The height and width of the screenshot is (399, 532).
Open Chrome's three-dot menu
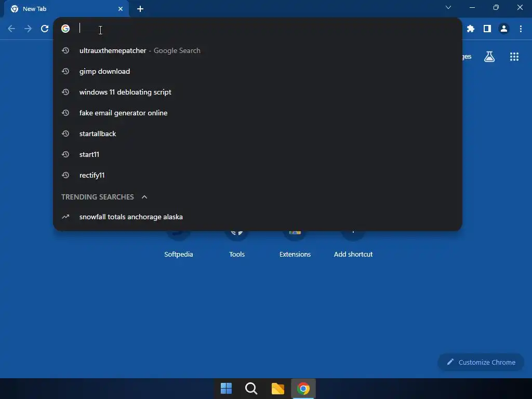click(x=521, y=29)
